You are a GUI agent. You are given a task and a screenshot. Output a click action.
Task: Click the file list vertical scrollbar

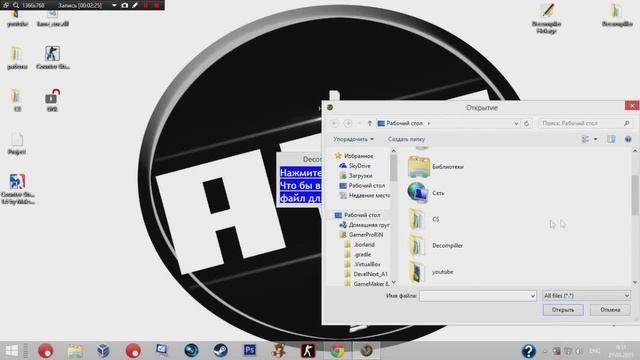pos(635,195)
